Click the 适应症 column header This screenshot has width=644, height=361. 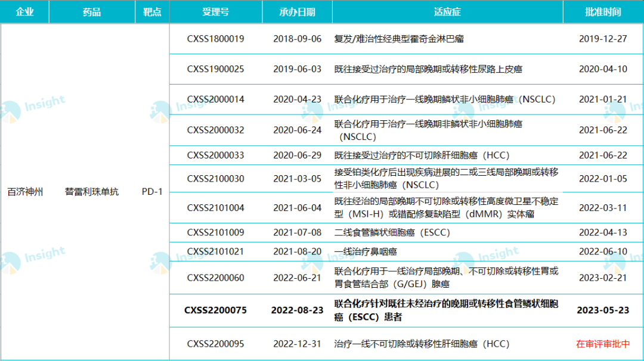[x=447, y=12]
